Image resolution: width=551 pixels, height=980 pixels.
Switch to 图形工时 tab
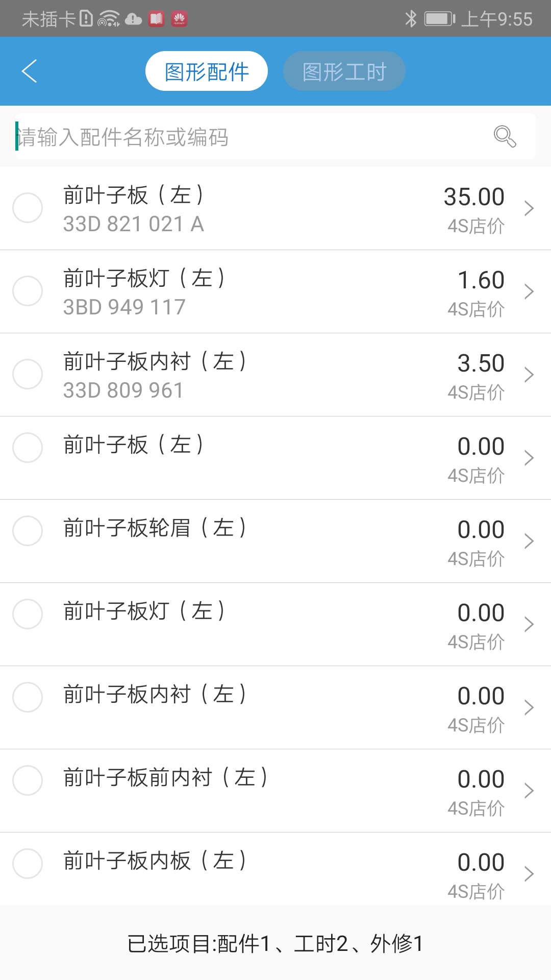[344, 71]
